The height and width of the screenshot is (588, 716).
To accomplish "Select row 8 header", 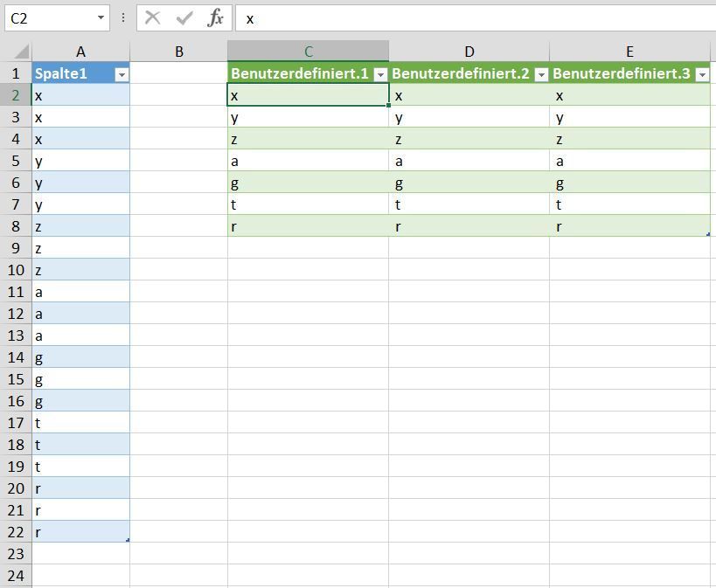I will coord(16,226).
